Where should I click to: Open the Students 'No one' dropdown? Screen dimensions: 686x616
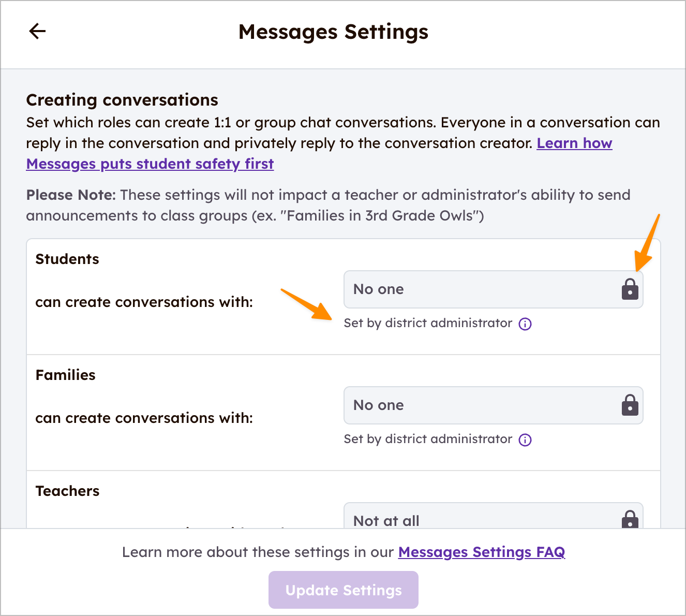481,289
